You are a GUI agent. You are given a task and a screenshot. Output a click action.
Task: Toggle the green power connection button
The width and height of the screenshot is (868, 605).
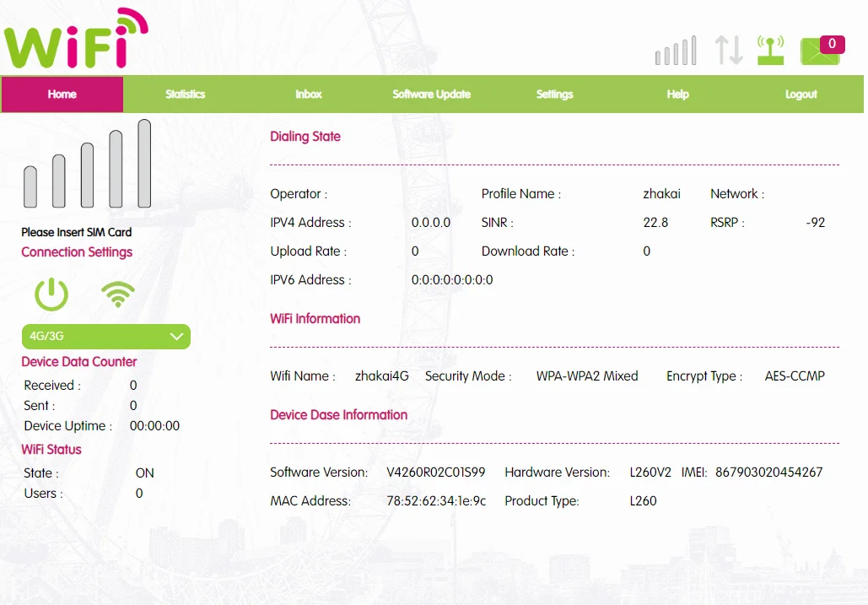coord(51,294)
